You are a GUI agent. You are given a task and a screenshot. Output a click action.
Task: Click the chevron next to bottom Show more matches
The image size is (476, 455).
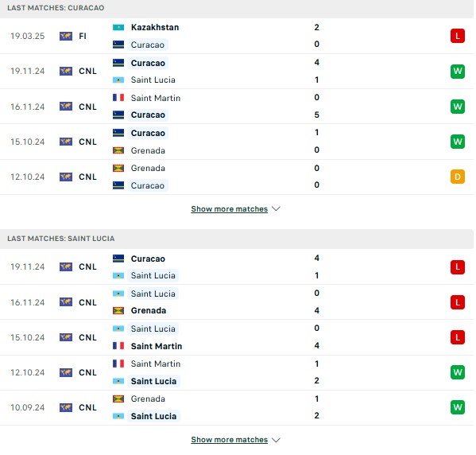coord(276,440)
